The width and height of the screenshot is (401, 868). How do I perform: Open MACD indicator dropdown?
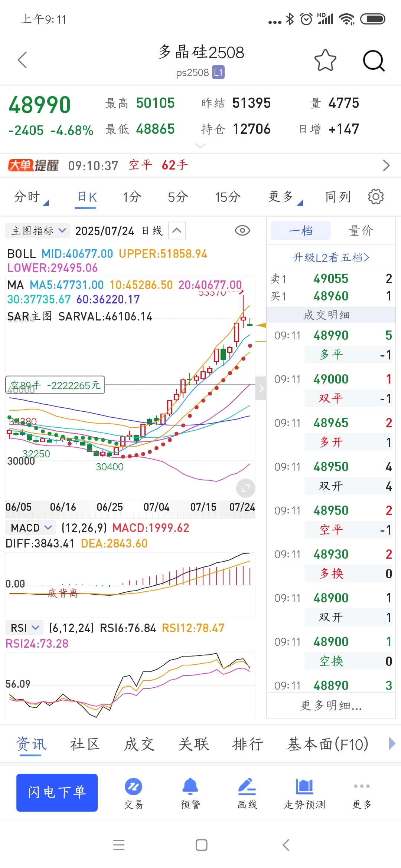31,527
